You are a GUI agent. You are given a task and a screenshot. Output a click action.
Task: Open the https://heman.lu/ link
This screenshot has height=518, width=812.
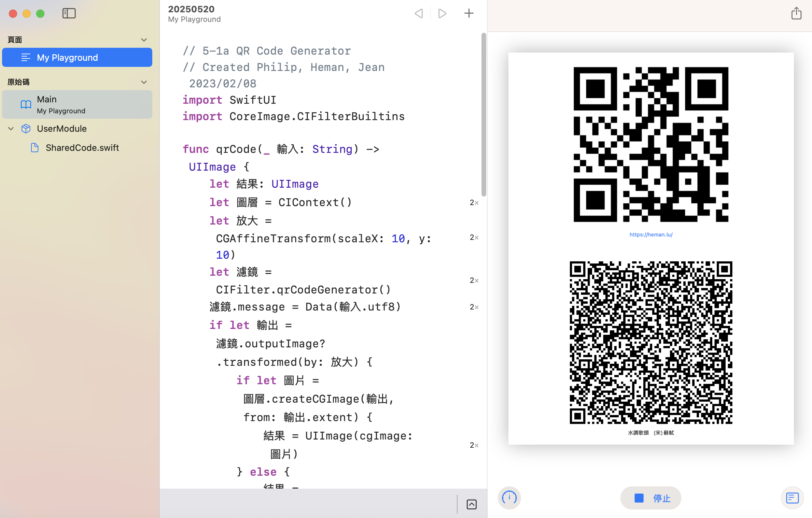click(651, 234)
